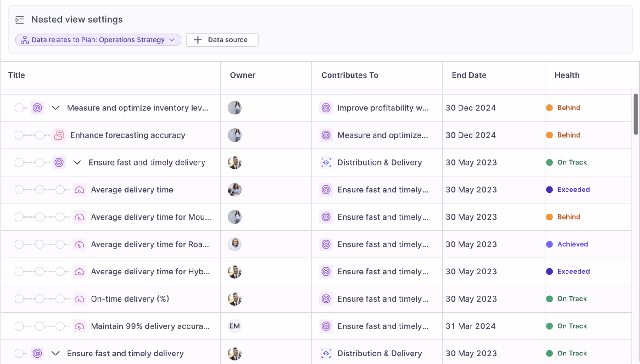Collapse the 'Measure and optimize inventory' row
The width and height of the screenshot is (640, 364).
[56, 108]
